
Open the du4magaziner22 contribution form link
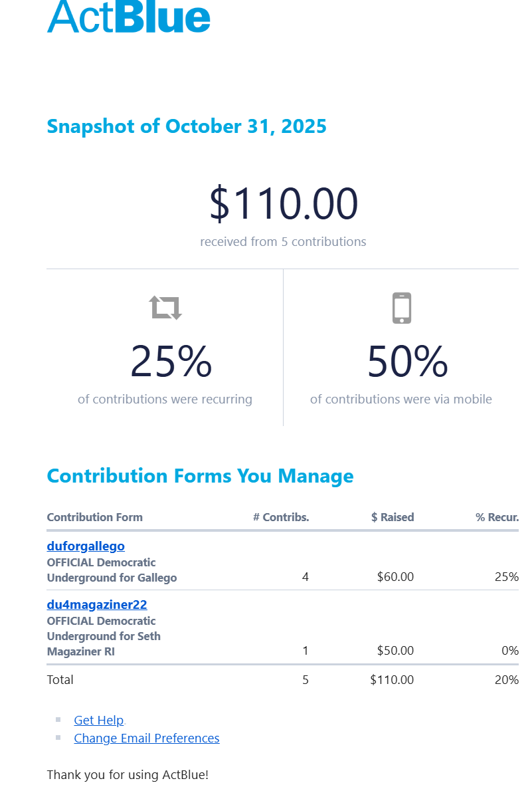pyautogui.click(x=97, y=604)
